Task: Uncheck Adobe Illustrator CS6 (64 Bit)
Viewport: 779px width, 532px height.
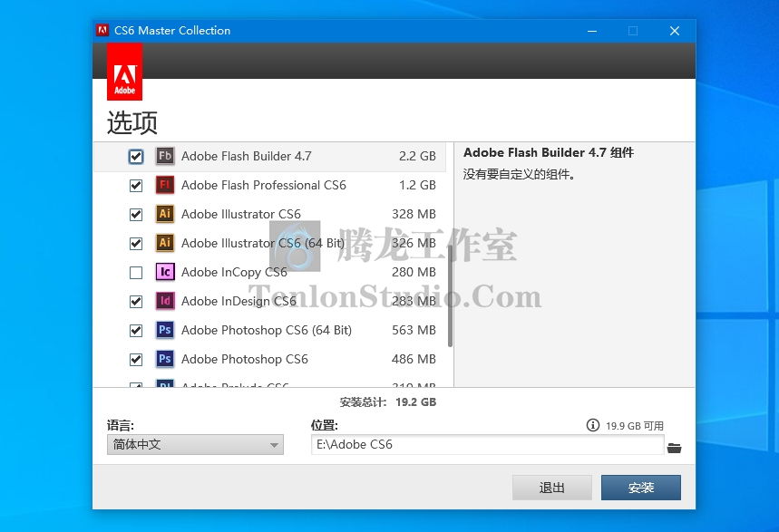Action: point(136,244)
